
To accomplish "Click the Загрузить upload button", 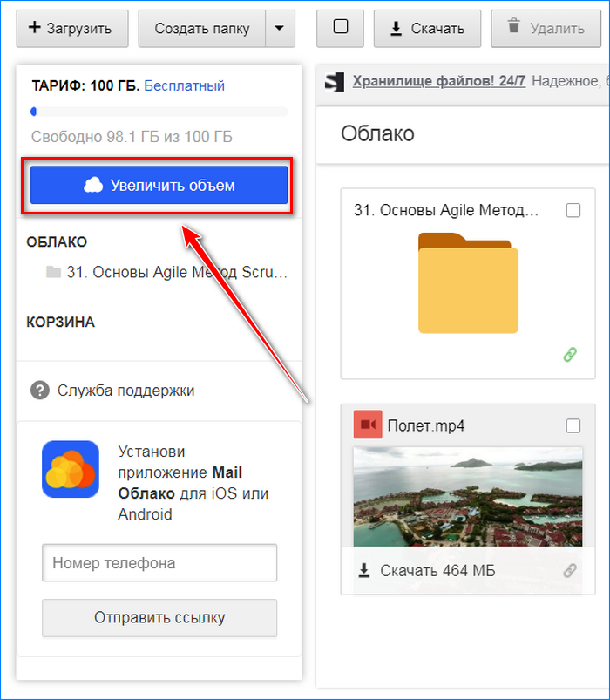I will point(72,29).
